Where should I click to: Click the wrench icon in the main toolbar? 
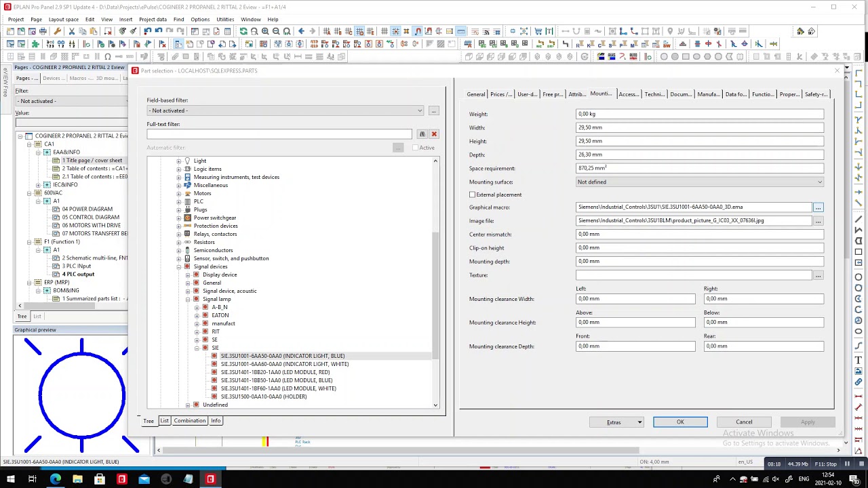pos(57,31)
